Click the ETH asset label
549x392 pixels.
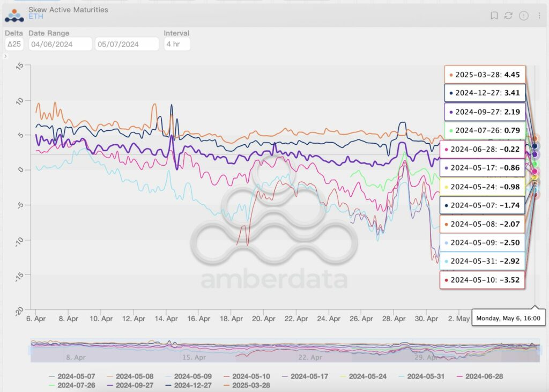[35, 17]
